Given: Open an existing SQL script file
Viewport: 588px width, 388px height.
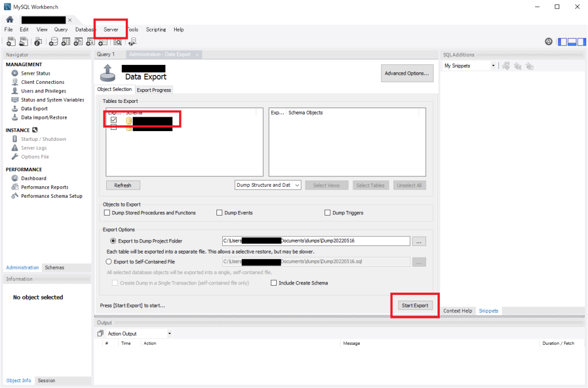Looking at the screenshot, I should point(23,41).
